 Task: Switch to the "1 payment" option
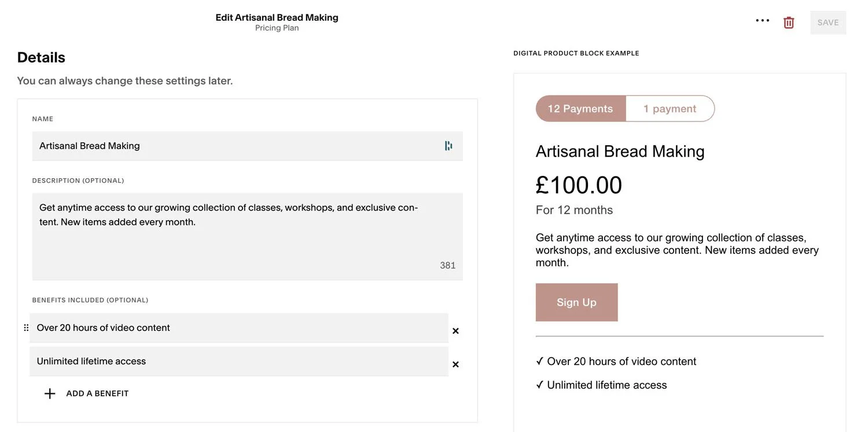click(670, 109)
